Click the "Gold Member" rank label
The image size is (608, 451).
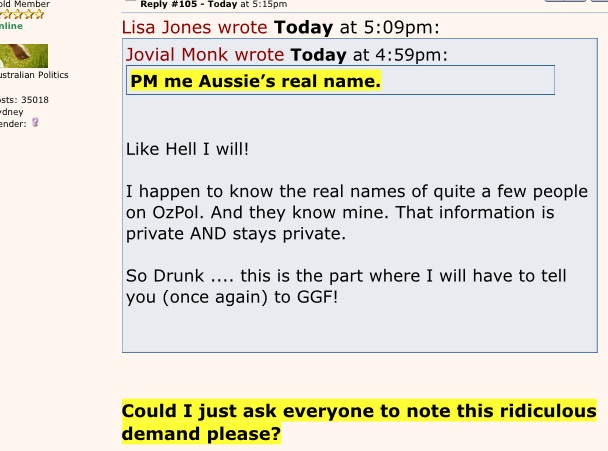26,3
